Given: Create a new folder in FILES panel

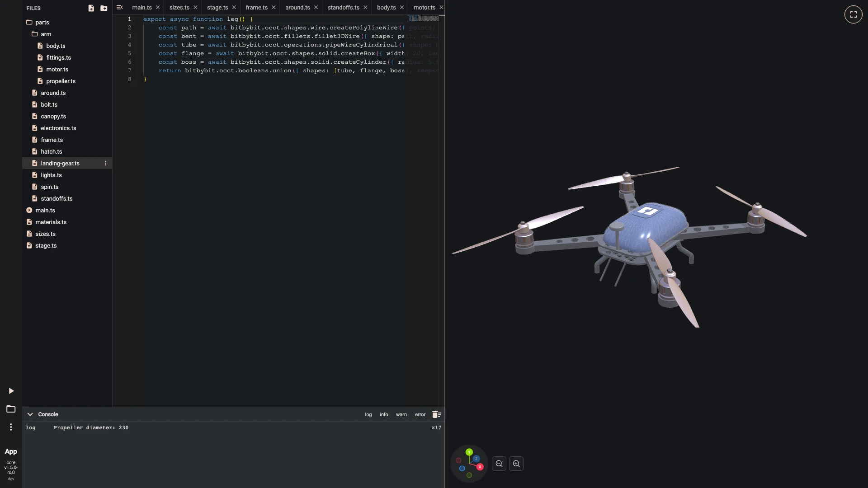Looking at the screenshot, I should (104, 8).
